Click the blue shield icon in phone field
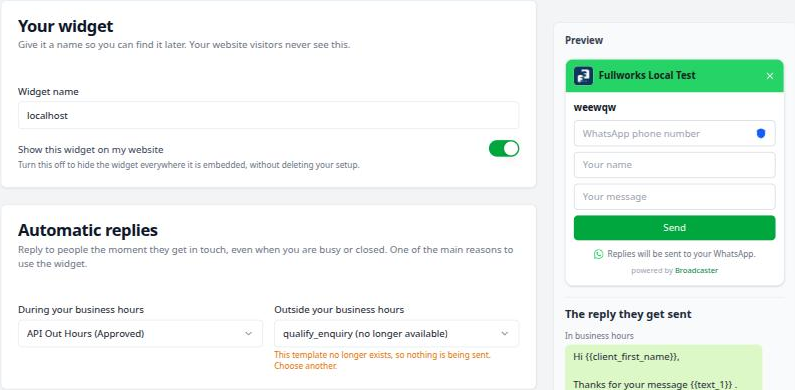 [x=761, y=133]
